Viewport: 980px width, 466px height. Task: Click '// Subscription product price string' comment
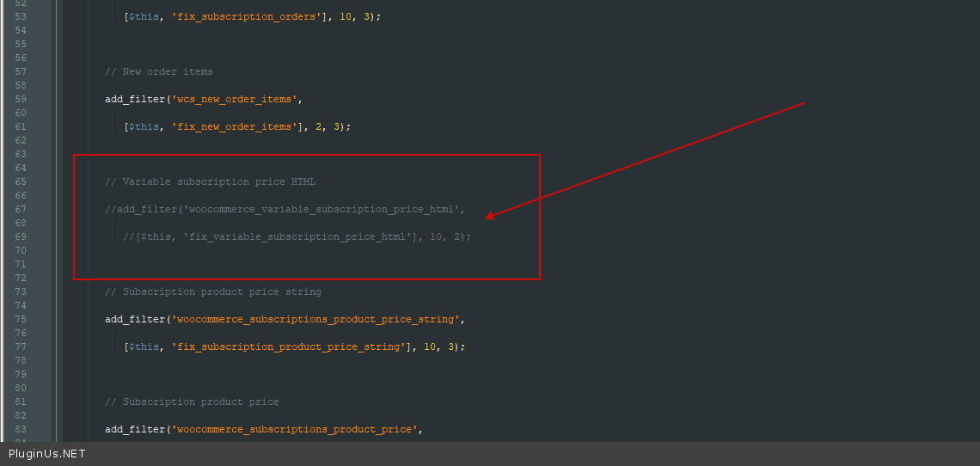point(213,291)
